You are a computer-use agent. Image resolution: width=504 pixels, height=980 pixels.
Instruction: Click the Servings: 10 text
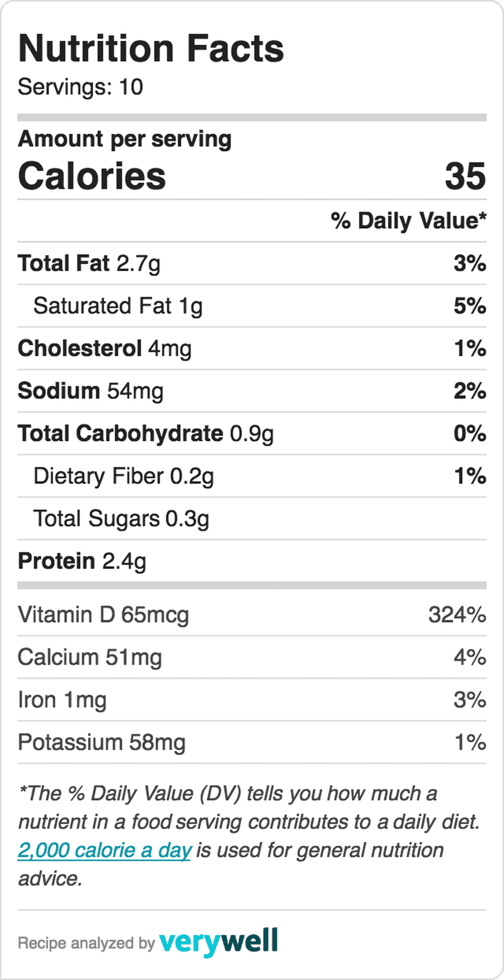pyautogui.click(x=81, y=87)
